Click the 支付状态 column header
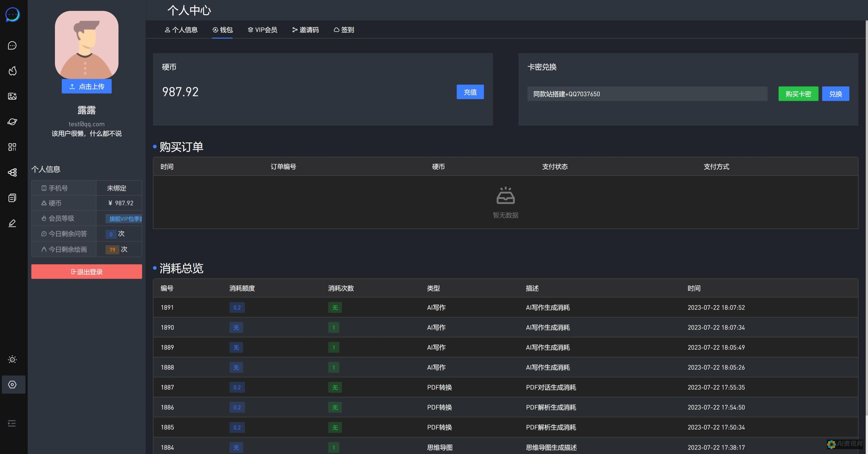 coord(555,166)
